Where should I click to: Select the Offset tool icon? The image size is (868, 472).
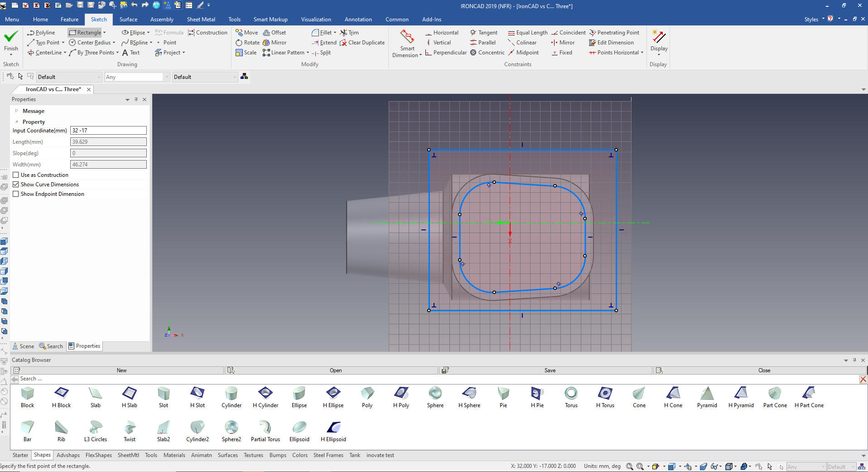267,33
